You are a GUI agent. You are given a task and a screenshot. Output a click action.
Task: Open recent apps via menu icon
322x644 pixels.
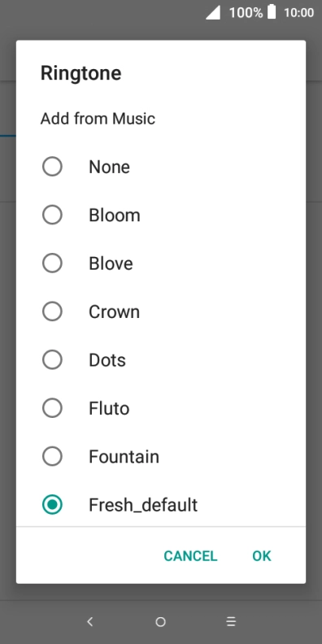tap(231, 621)
